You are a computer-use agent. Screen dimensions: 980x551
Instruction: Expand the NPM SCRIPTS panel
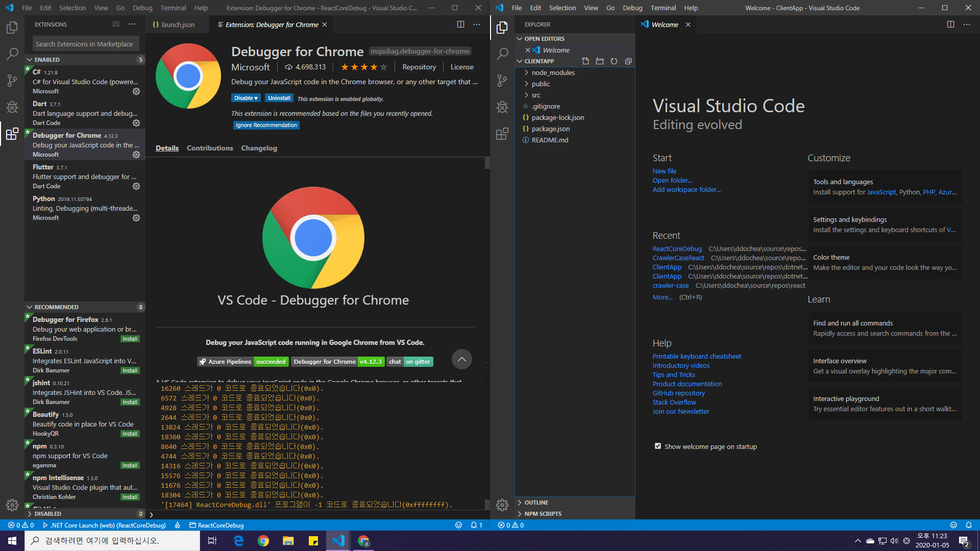[x=543, y=514]
